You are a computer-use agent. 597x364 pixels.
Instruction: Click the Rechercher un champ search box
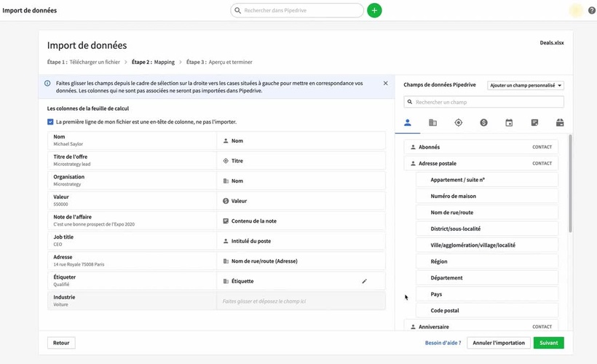483,102
